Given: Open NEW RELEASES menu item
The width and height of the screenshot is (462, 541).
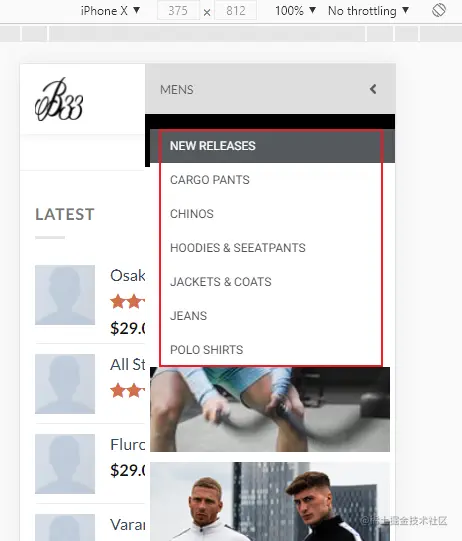Looking at the screenshot, I should (273, 146).
